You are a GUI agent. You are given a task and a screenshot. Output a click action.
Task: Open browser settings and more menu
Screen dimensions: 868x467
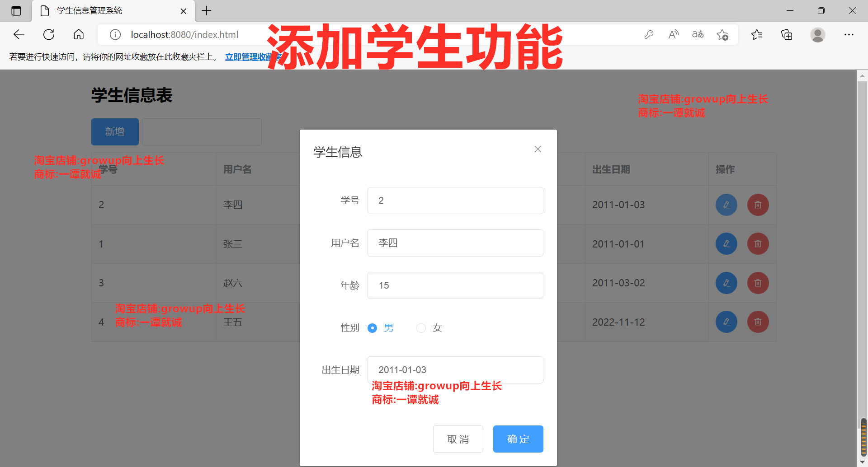pos(849,34)
